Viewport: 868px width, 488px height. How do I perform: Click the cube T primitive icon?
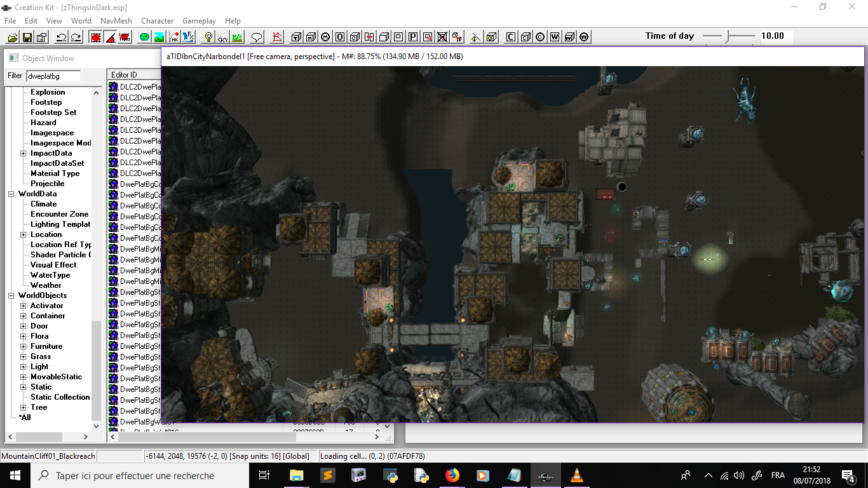[296, 37]
